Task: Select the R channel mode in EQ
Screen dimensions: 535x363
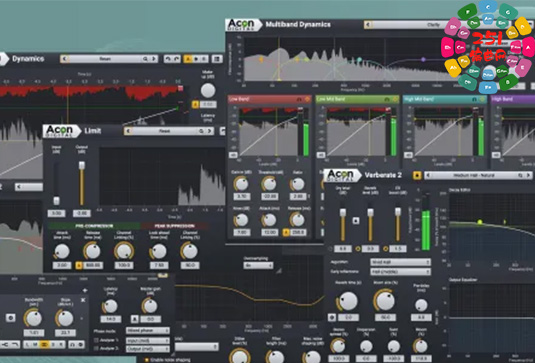Action: pyautogui.click(x=61, y=345)
